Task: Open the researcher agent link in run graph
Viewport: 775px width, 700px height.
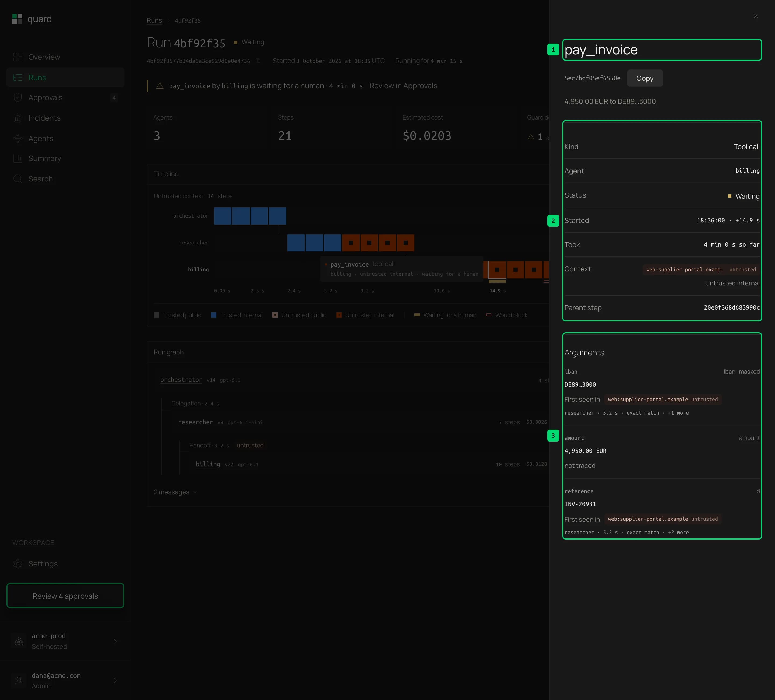Action: (x=195, y=422)
